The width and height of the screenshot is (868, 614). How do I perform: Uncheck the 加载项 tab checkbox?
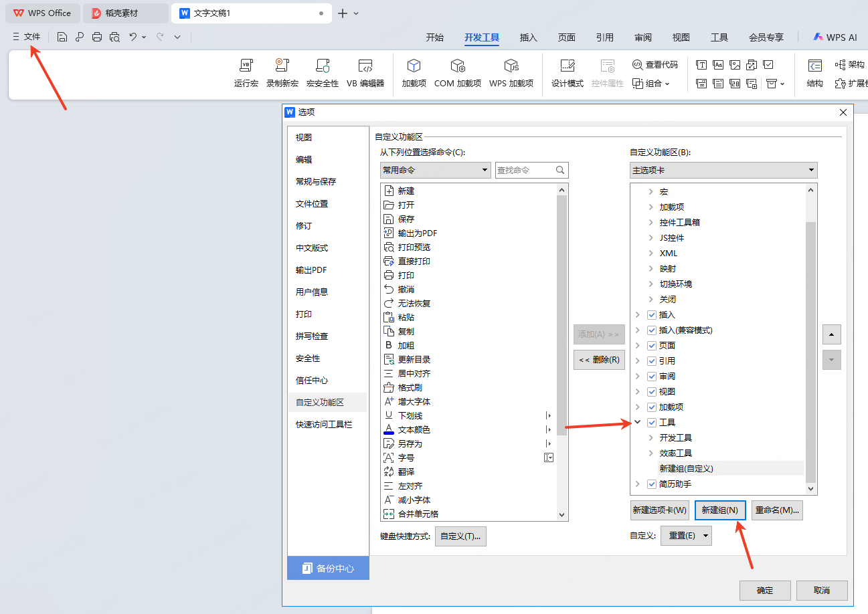click(x=652, y=407)
